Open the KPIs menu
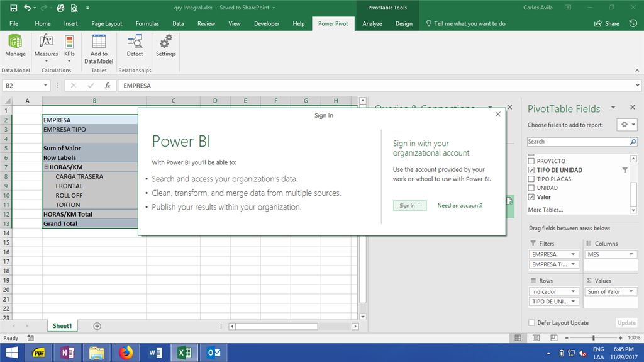Image resolution: width=644 pixels, height=362 pixels. pyautogui.click(x=69, y=48)
